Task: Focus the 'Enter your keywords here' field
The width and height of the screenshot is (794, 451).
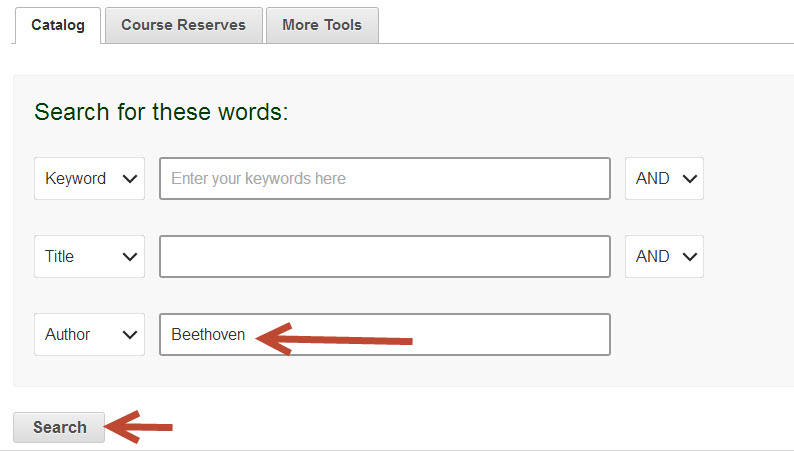Action: 384,179
